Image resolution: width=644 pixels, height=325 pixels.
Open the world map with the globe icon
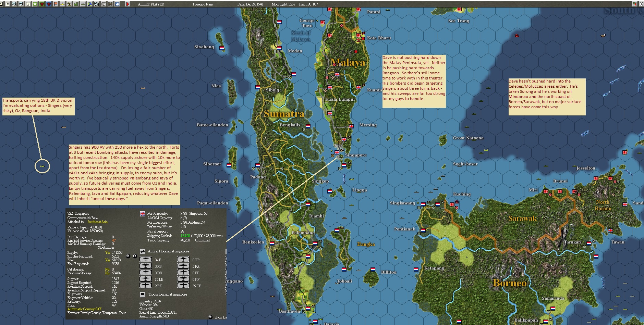pos(90,4)
